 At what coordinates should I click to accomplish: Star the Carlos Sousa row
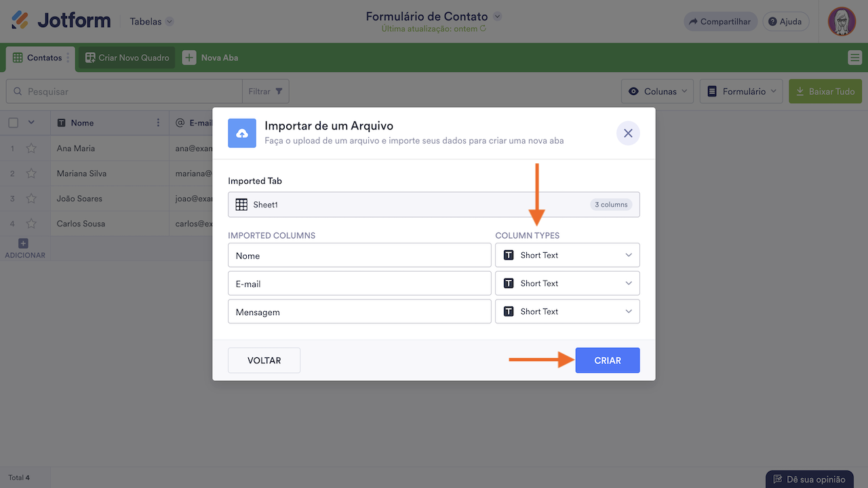31,224
